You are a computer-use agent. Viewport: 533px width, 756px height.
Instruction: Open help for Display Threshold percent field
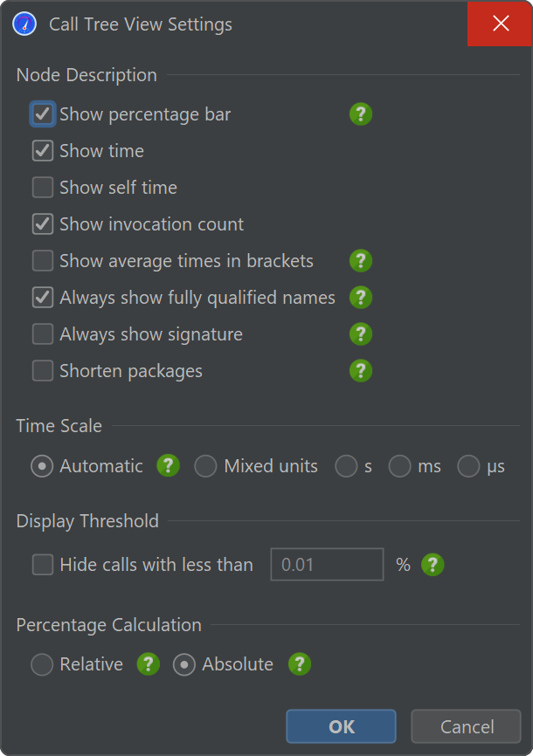(433, 565)
